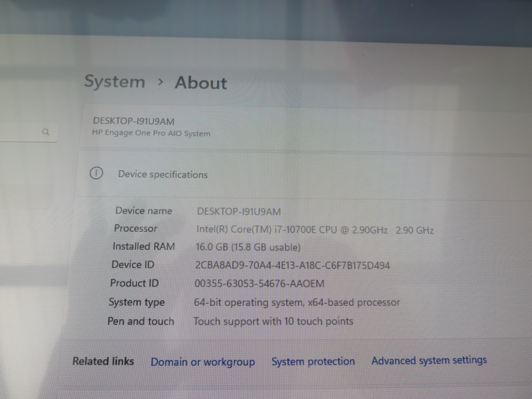Select the 16.0 GB RAM value
This screenshot has width=532, height=399.
(x=248, y=247)
